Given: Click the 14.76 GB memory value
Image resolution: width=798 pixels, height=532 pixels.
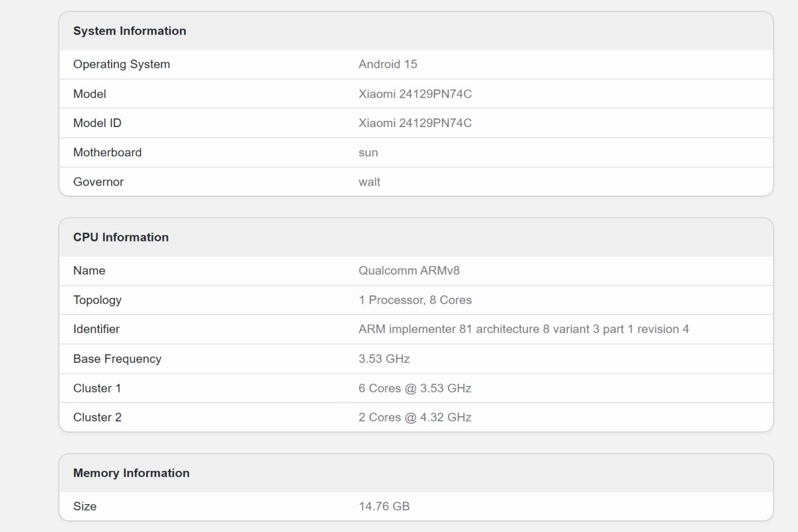Looking at the screenshot, I should (x=384, y=506).
